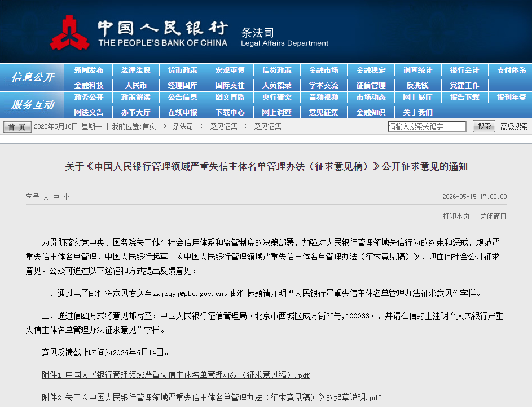Go to 网上展厅 page

point(417,98)
